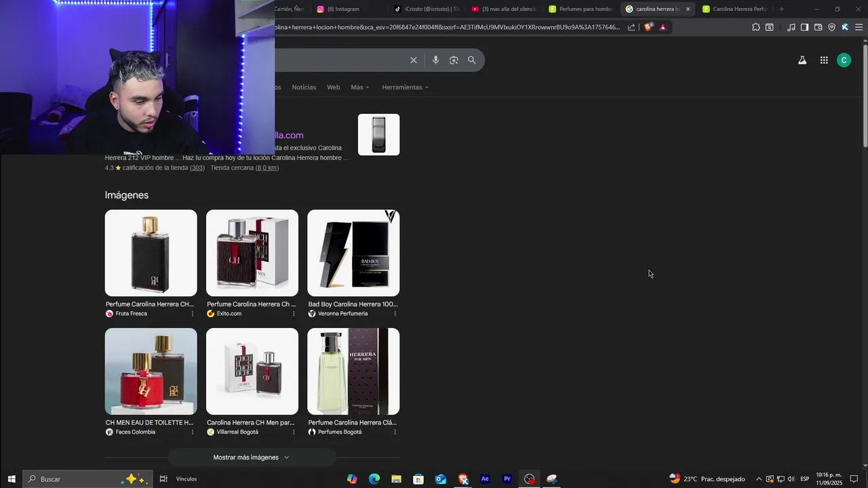Viewport: 868px width, 488px height.
Task: Open nearby store 8,0 km link
Action: pyautogui.click(x=267, y=168)
